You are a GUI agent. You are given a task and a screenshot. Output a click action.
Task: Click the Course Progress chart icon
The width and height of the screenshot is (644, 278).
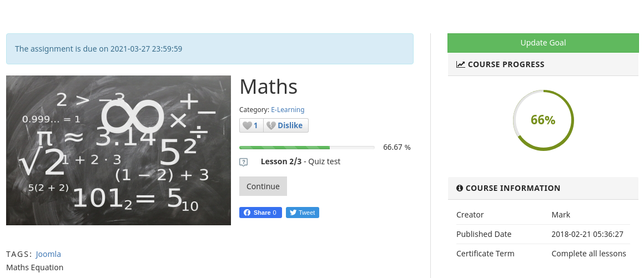460,64
